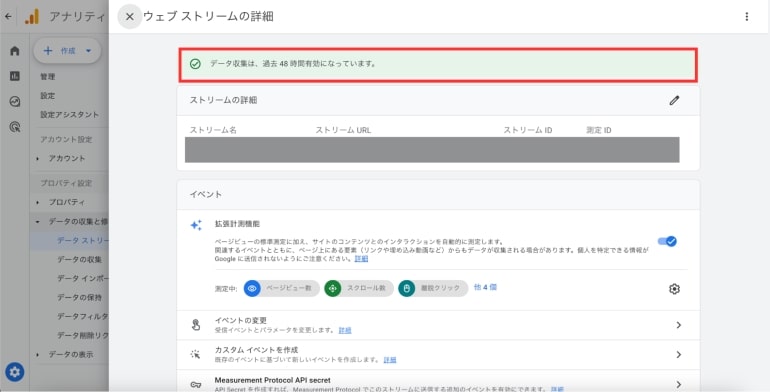Click the イベント section heading
770x392 pixels.
[x=206, y=195]
